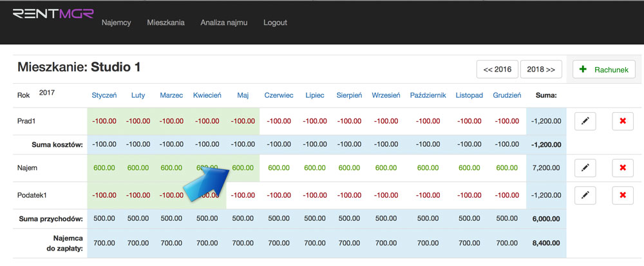This screenshot has height=266, width=644.
Task: Open the Najemcy menu item
Action: [x=116, y=23]
